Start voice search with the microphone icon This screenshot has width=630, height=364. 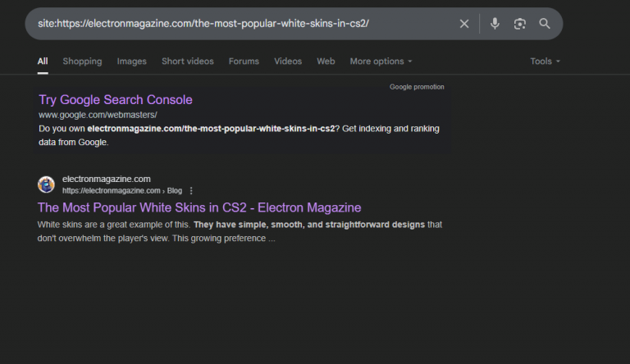tap(495, 24)
